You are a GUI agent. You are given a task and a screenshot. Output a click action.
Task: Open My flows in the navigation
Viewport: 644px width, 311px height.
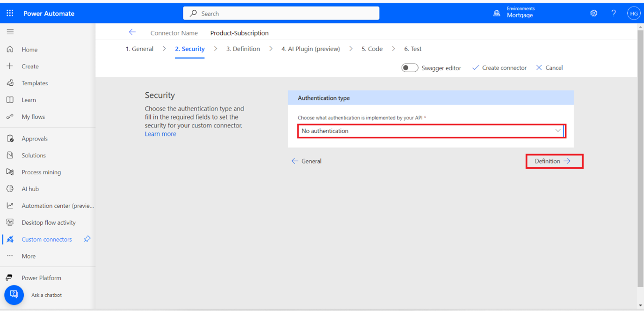coord(33,117)
